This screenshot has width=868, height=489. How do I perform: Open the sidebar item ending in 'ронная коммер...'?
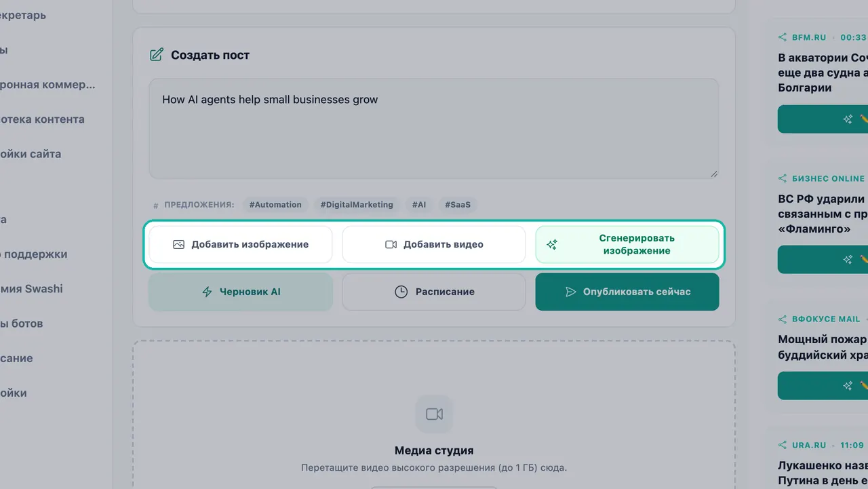47,85
